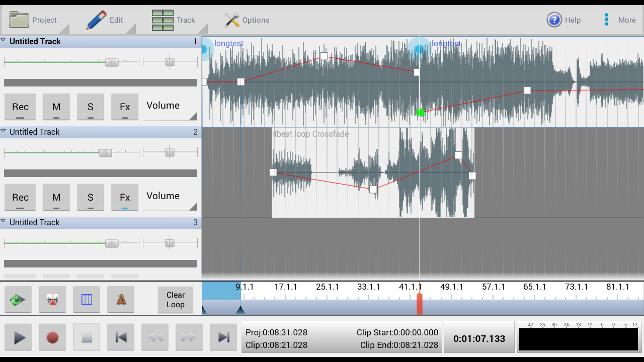
Task: Enable the loop playback mode icon
Action: pos(18,299)
